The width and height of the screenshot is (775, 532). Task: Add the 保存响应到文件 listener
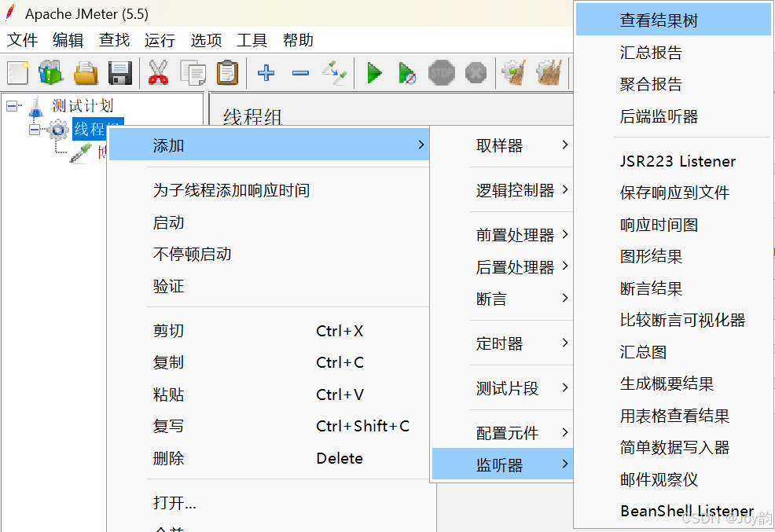click(674, 193)
